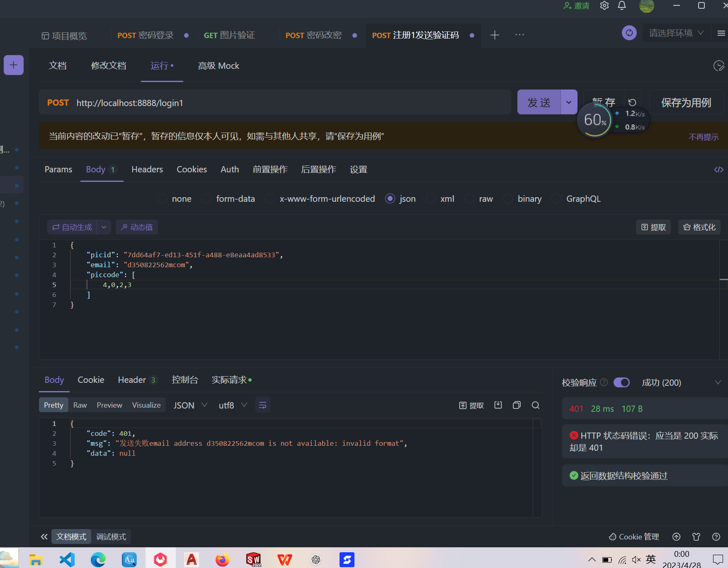728x568 pixels.
Task: Select the none body type radio
Action: (162, 199)
